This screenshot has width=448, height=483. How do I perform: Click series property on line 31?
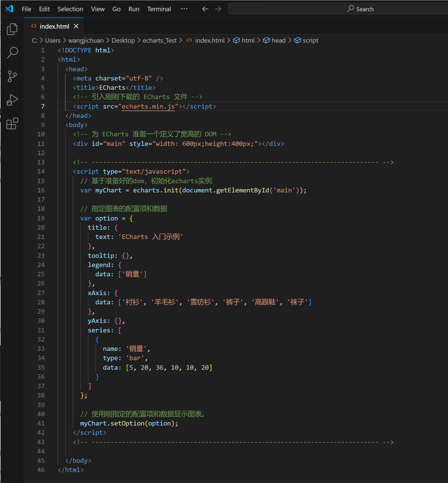point(99,330)
